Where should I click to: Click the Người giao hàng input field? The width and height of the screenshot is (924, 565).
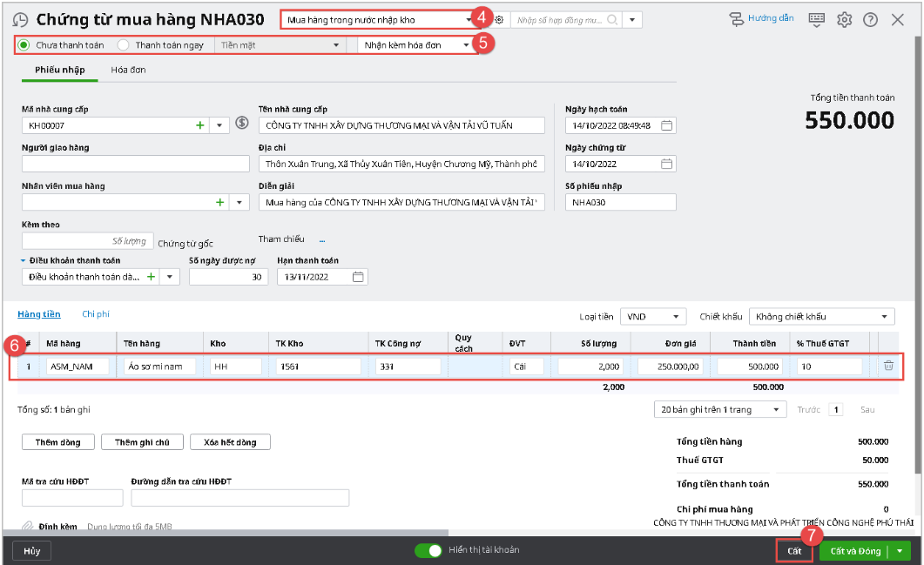(135, 164)
